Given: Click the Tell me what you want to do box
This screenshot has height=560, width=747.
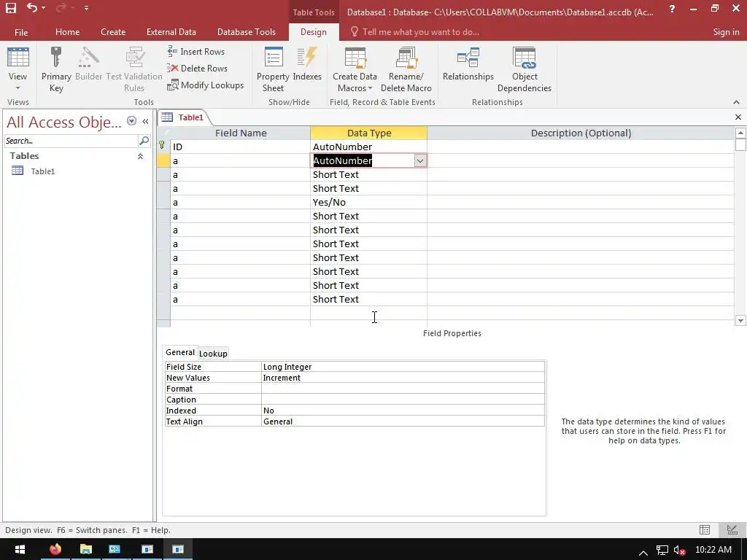Looking at the screenshot, I should (x=421, y=32).
